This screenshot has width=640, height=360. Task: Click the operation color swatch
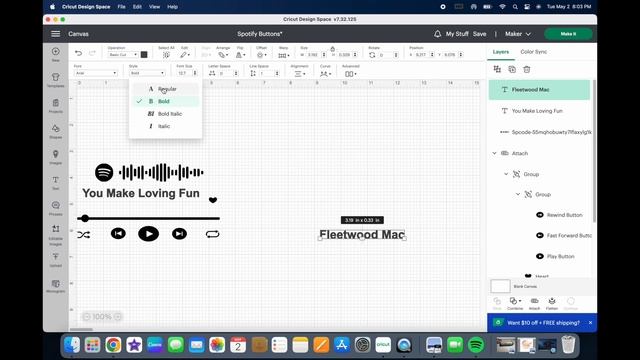144,54
